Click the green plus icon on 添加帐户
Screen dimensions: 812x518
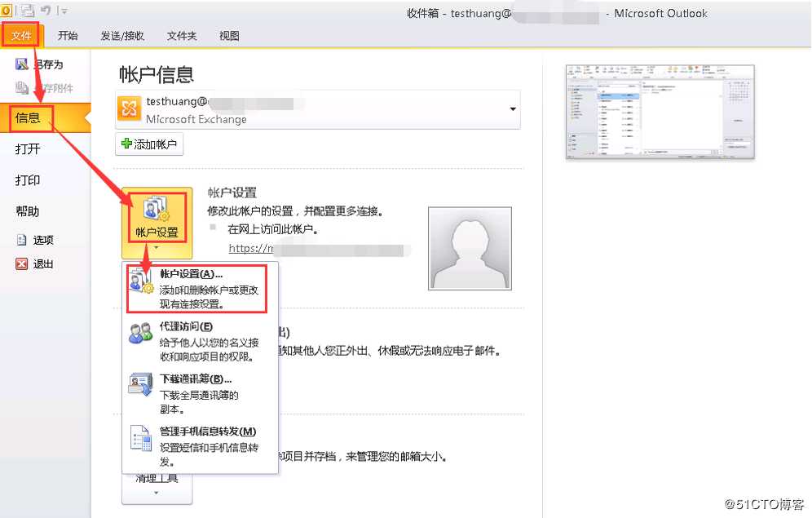(126, 144)
